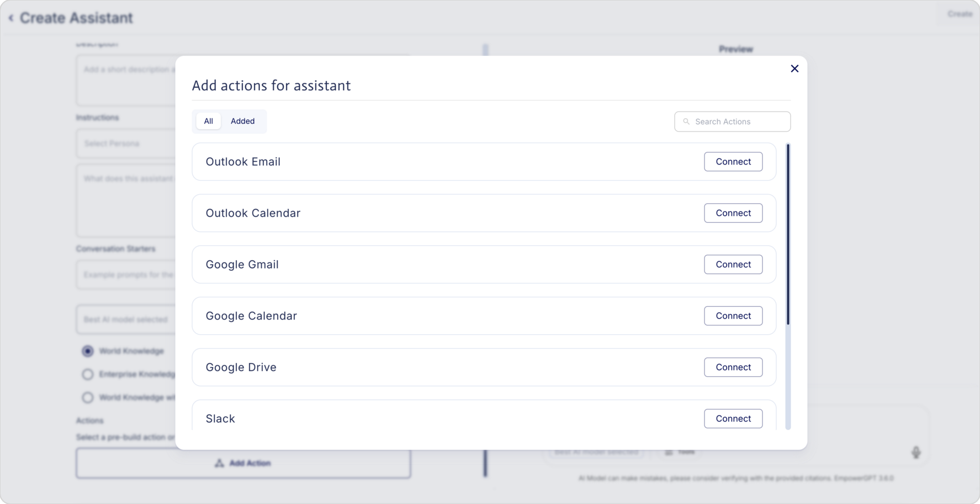Connect the Google Drive action
This screenshot has height=504, width=980.
[x=733, y=368]
